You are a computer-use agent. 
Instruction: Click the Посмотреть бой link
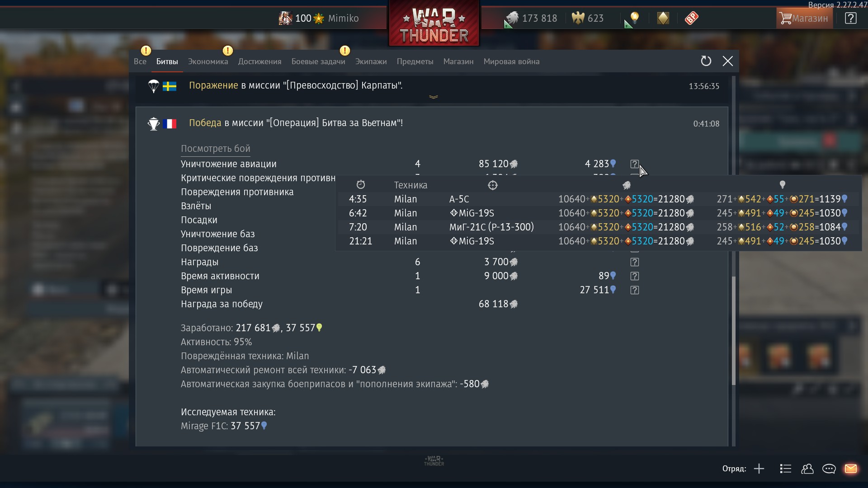(x=215, y=149)
